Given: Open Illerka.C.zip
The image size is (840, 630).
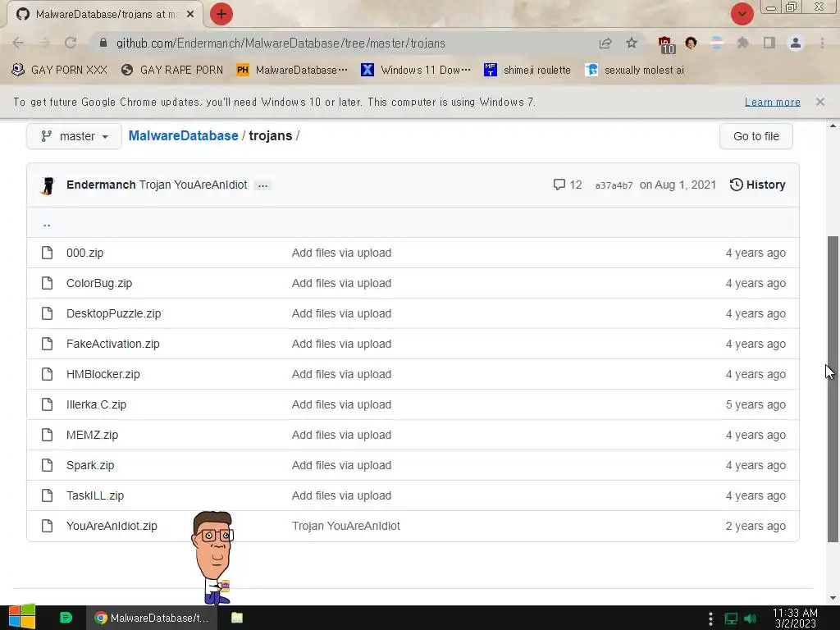Looking at the screenshot, I should point(97,404).
